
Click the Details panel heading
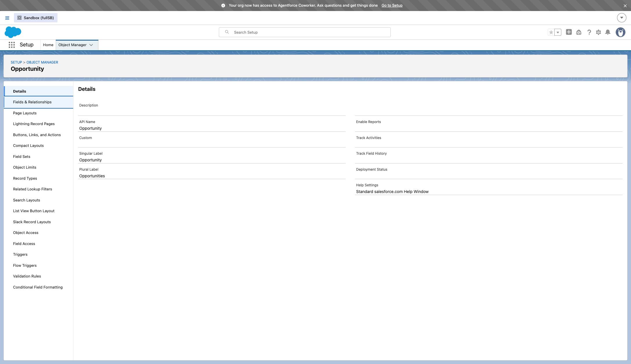point(86,89)
